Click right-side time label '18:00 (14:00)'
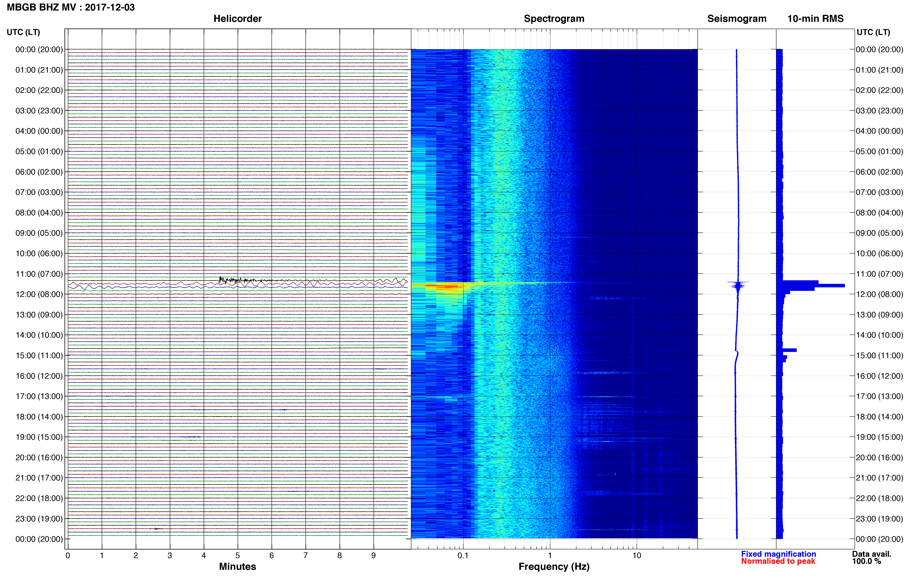The height and width of the screenshot is (578, 924). click(879, 417)
